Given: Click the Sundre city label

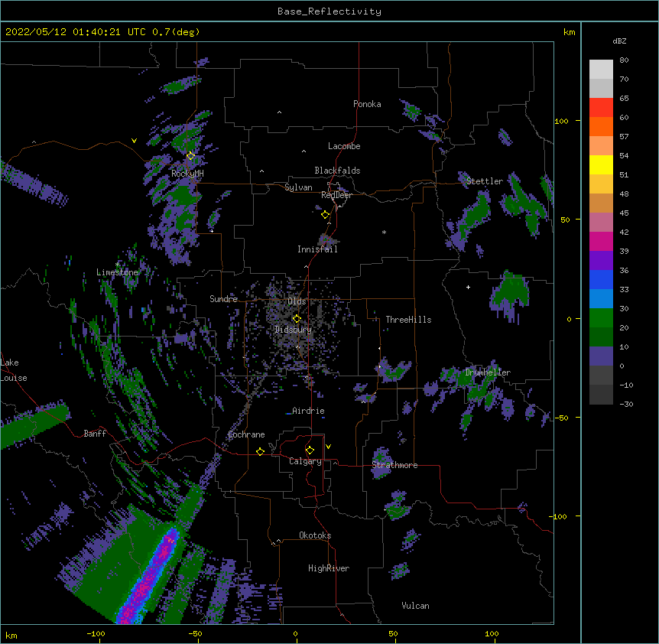Looking at the screenshot, I should click(223, 299).
